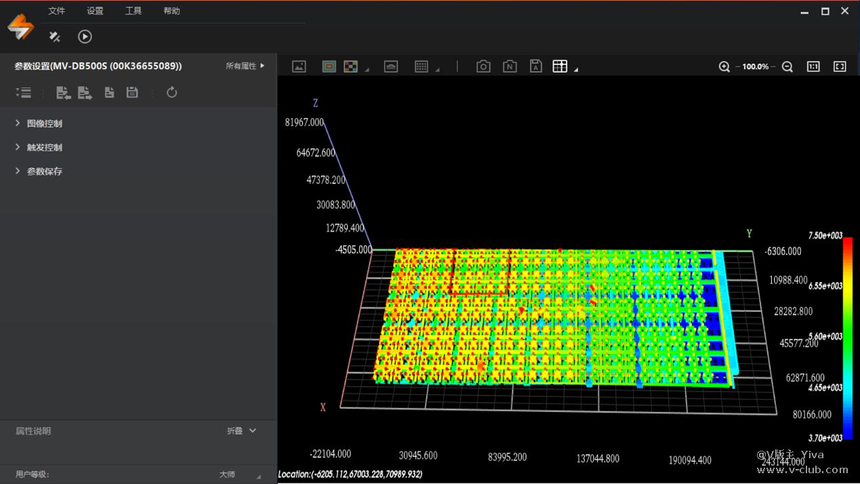Fit the view to the window icon
The width and height of the screenshot is (860, 484).
[840, 66]
